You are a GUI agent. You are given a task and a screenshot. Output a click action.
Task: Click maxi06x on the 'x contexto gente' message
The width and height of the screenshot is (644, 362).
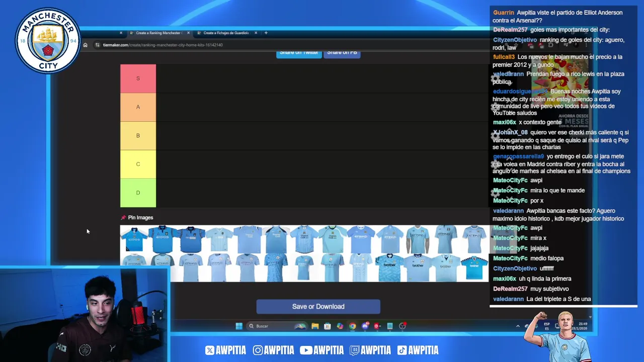(505, 122)
